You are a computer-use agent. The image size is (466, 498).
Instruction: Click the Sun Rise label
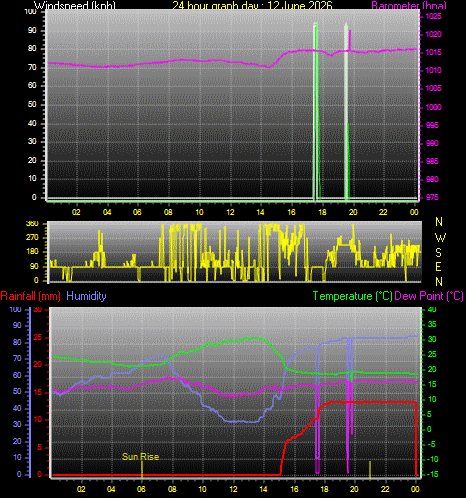(140, 456)
